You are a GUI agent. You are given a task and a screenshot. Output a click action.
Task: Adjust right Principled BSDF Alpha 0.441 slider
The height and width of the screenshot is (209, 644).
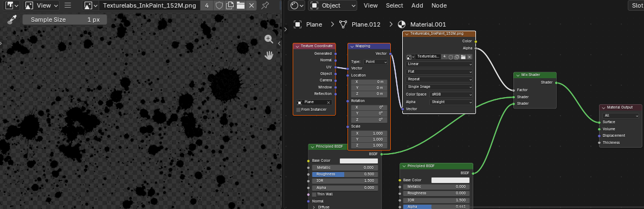click(436, 206)
